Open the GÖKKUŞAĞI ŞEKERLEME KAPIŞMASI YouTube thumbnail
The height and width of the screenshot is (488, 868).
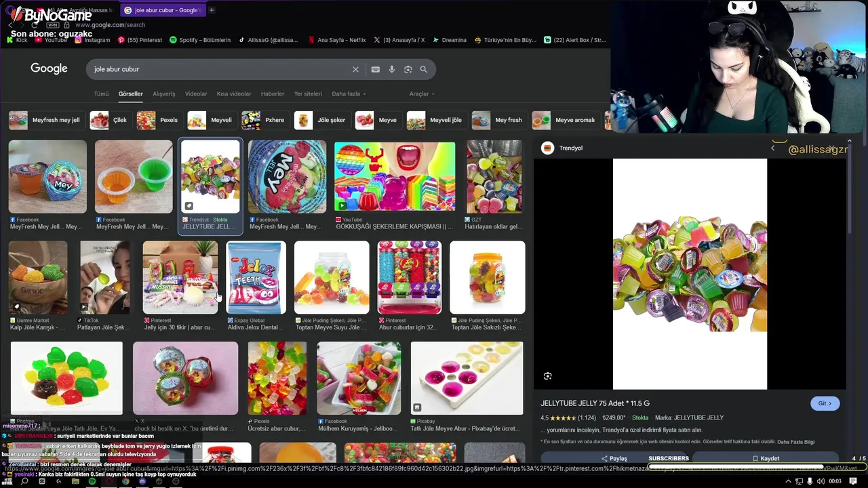pos(395,176)
